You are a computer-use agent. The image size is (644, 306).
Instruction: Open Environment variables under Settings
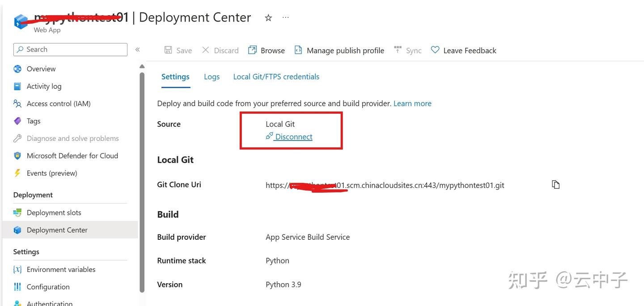click(61, 269)
